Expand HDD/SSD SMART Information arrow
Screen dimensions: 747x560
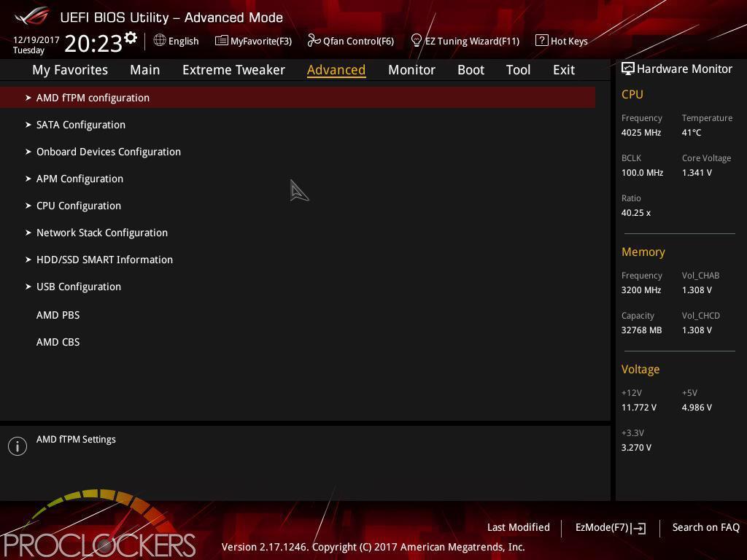point(28,260)
